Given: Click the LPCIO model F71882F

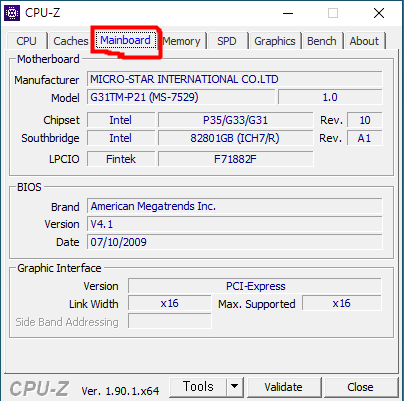Looking at the screenshot, I should coord(236,159).
